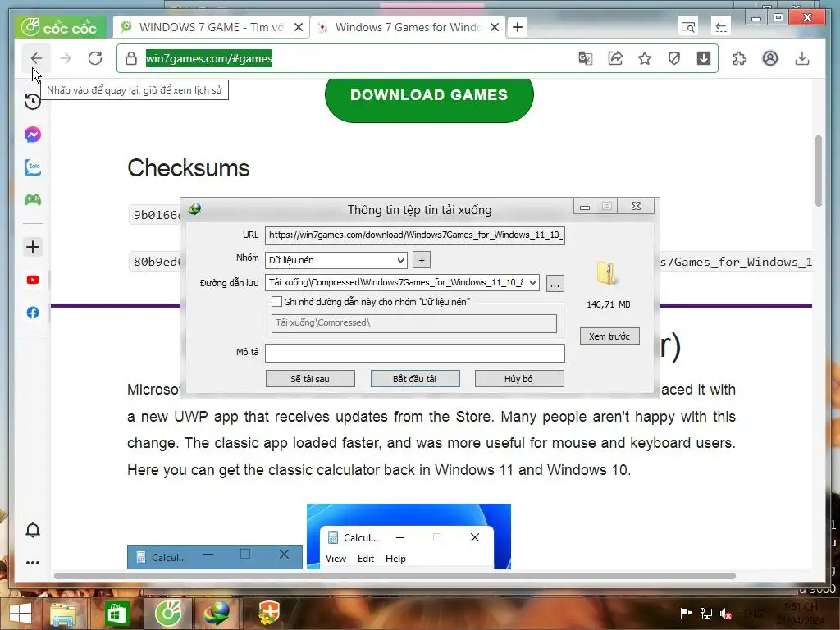This screenshot has height=630, width=840.
Task: Click the Cốc Cốc logo button
Action: click(x=61, y=27)
